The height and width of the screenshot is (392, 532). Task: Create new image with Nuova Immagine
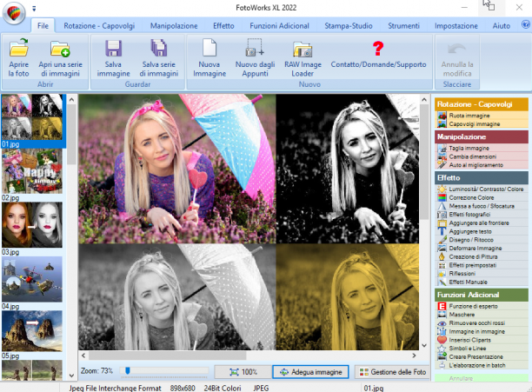(209, 58)
